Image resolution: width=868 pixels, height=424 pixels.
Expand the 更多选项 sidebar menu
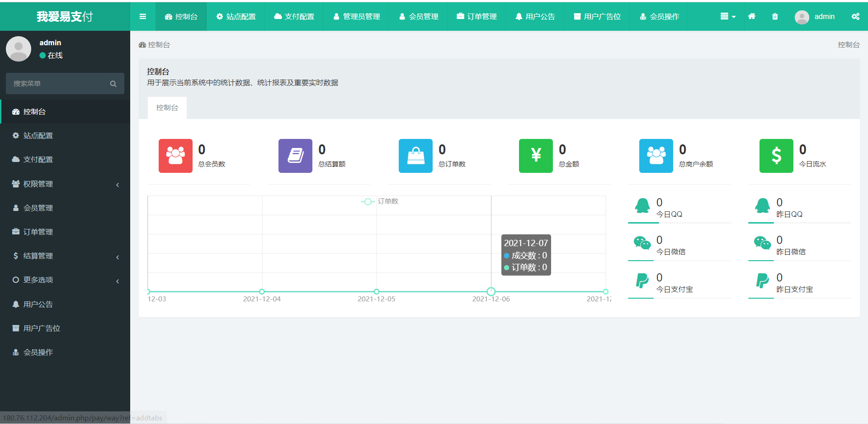pos(65,280)
